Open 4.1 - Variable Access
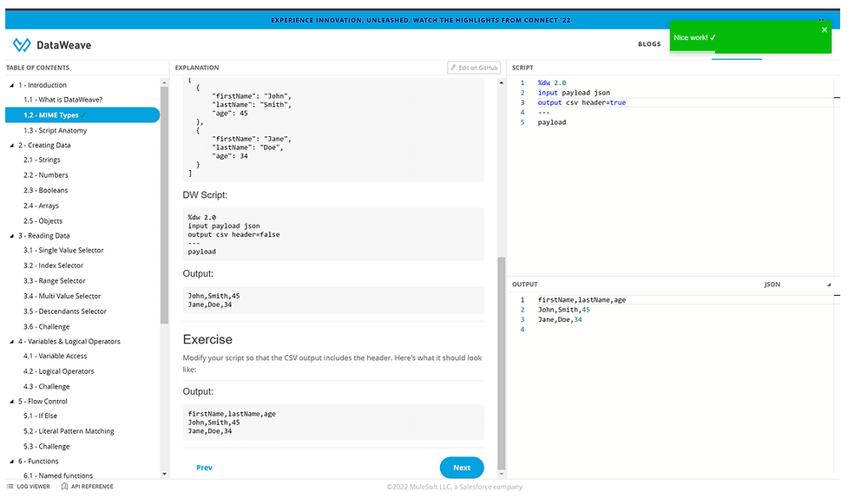 (x=55, y=357)
